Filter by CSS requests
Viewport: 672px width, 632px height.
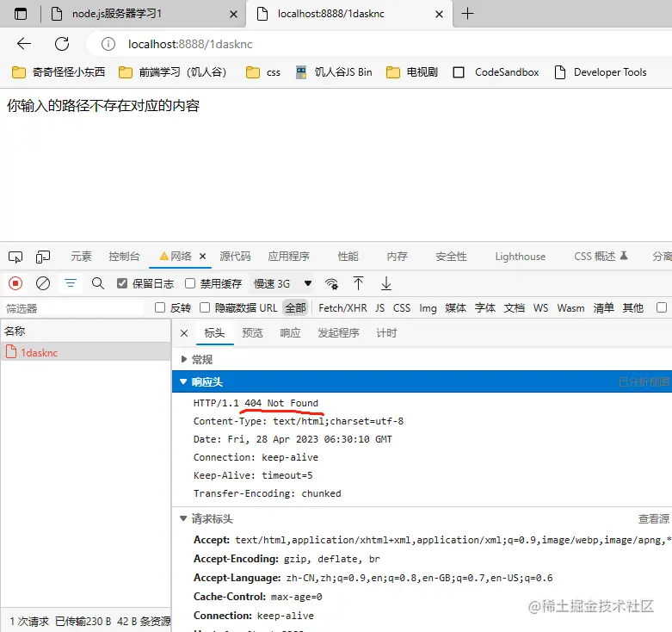point(402,308)
